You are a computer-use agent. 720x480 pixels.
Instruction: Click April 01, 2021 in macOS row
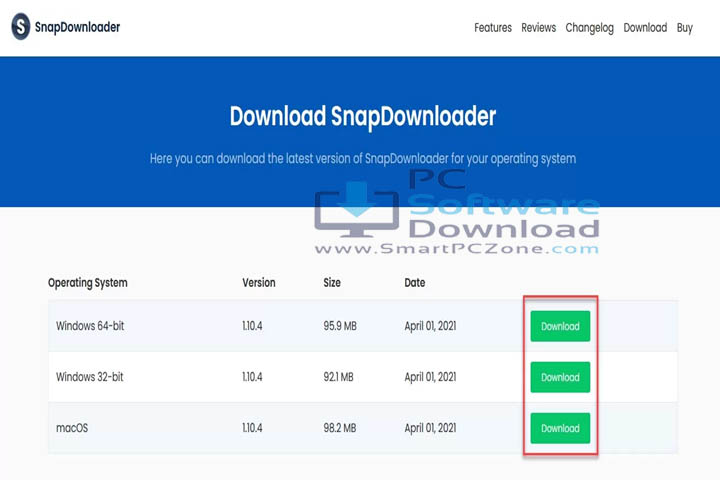[x=430, y=428]
